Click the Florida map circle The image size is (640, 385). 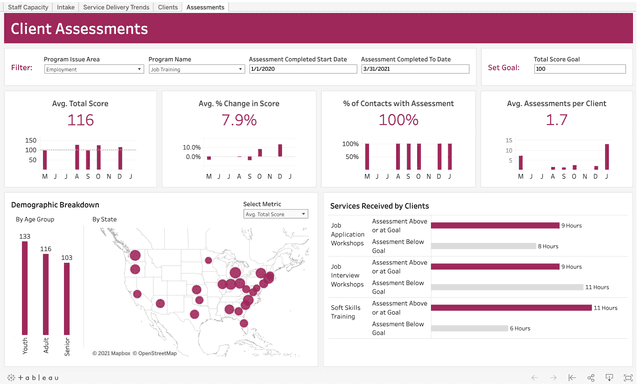click(244, 323)
